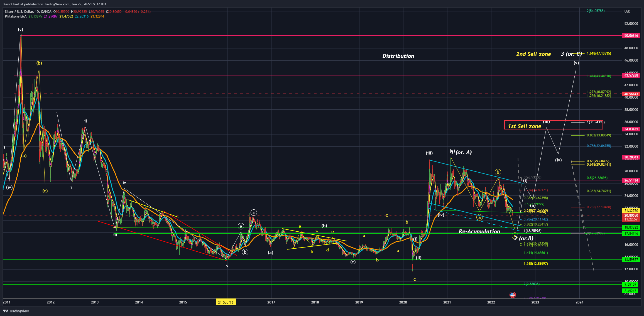
Task: Click the Fibonacci level 0.786(32.06755)
Action: 599,146
